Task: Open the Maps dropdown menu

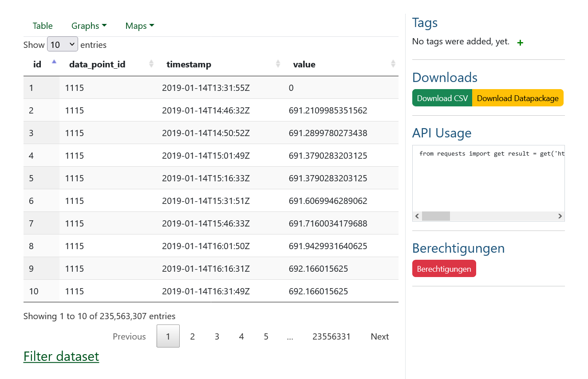Action: pyautogui.click(x=140, y=26)
